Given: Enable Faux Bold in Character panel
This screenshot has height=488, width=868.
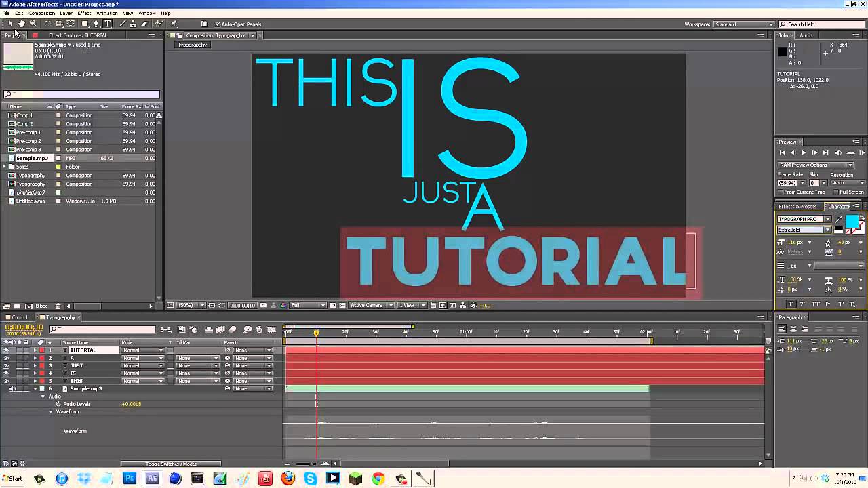Looking at the screenshot, I should (x=791, y=304).
